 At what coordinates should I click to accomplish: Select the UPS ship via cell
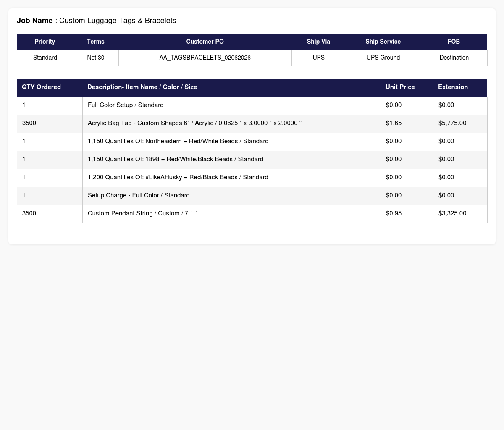tap(318, 58)
